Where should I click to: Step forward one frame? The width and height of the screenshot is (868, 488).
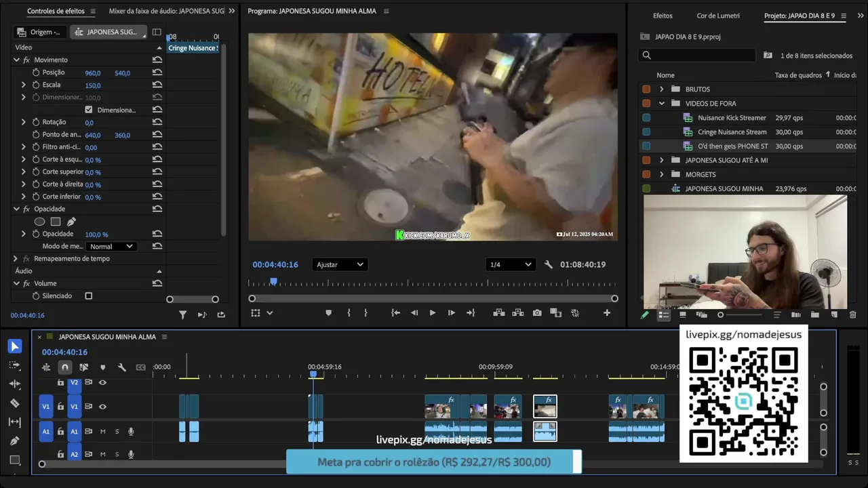(452, 313)
